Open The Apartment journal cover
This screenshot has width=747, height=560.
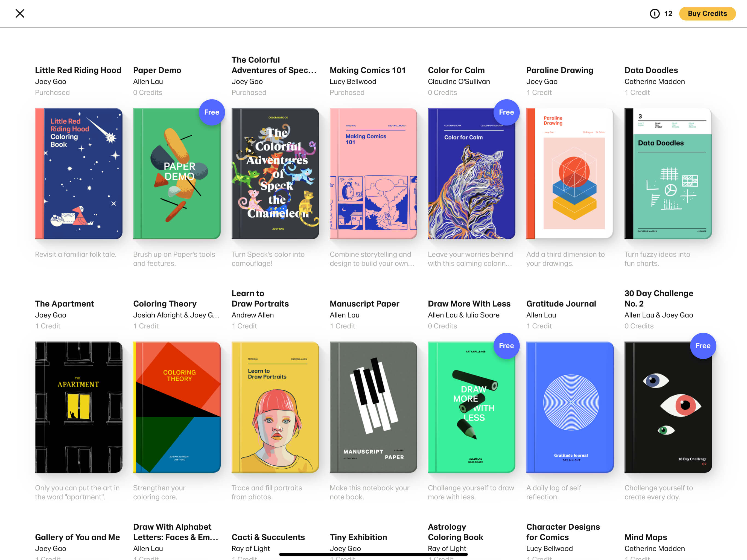click(79, 407)
